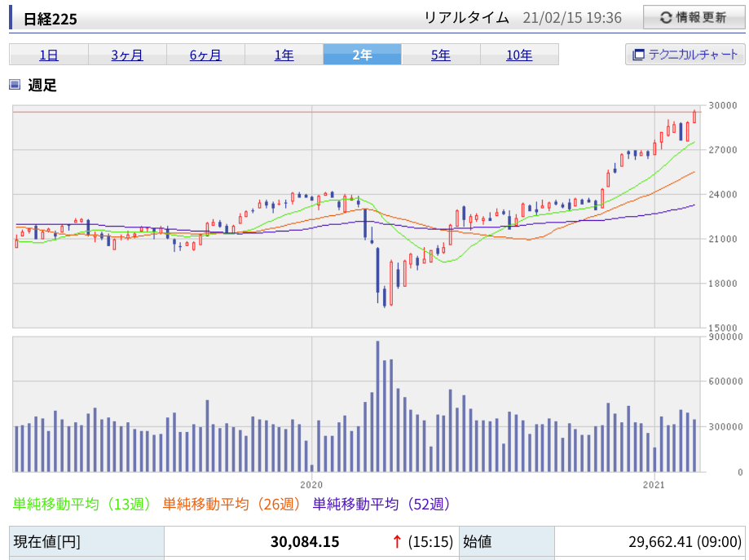Click the 情報更新 refresh button
The height and width of the screenshot is (560, 749).
(694, 18)
